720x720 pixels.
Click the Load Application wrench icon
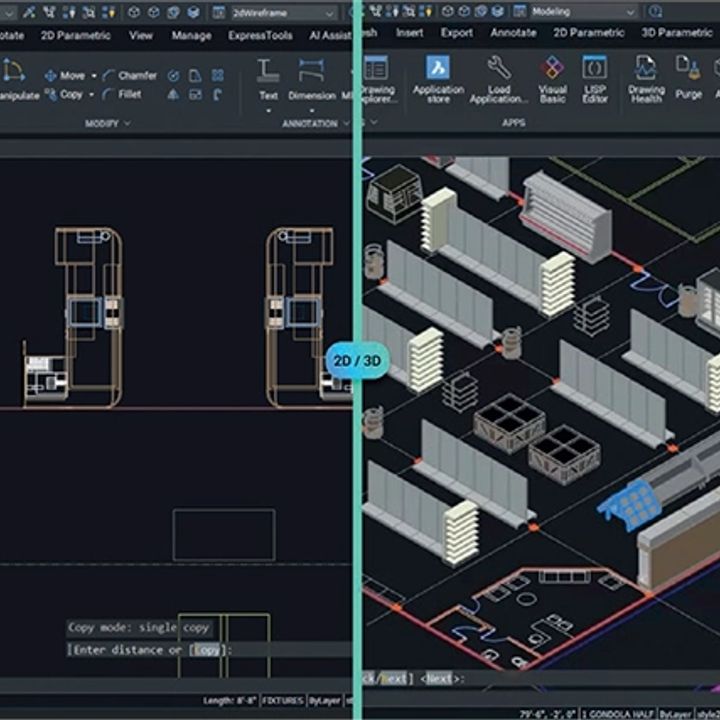click(x=499, y=68)
